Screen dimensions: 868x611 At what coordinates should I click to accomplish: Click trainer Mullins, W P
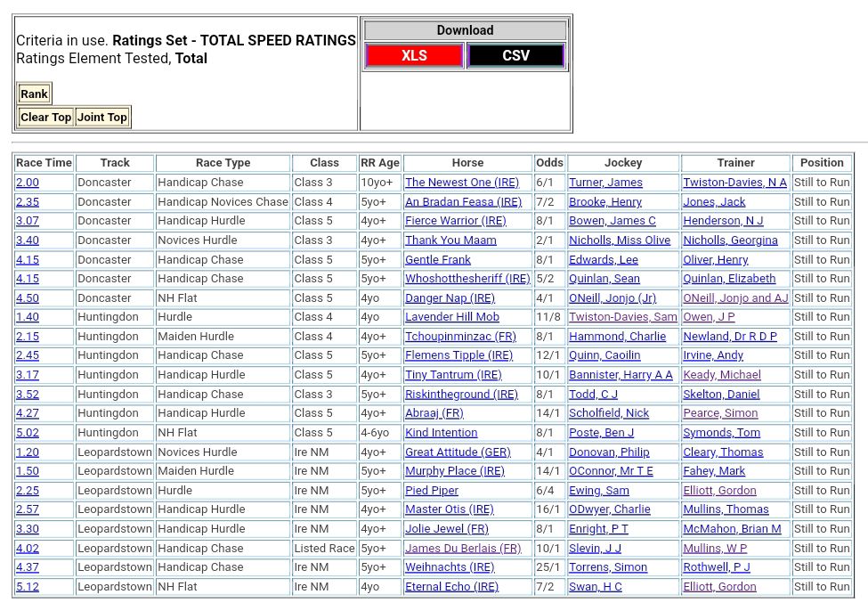tap(715, 549)
